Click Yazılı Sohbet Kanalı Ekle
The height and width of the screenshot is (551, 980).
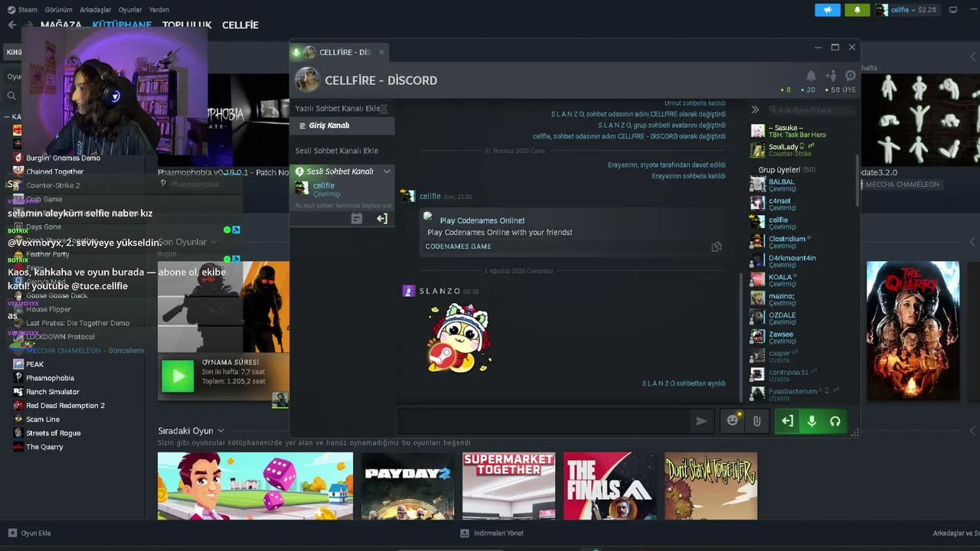click(x=338, y=109)
